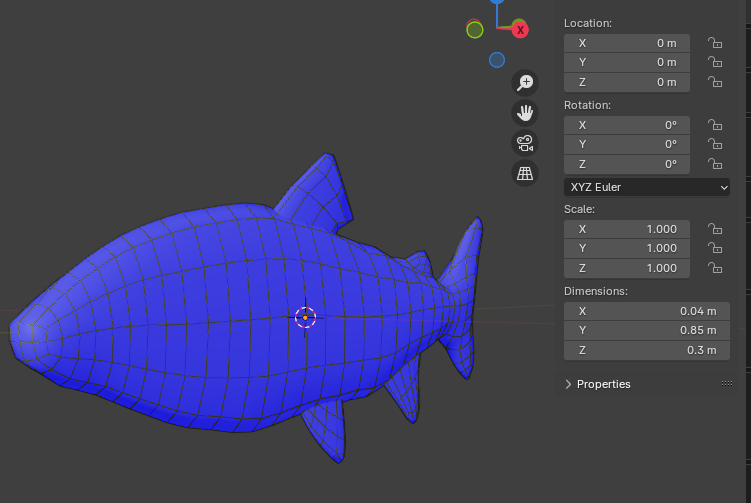Click the drag handle dots beside Properties
This screenshot has height=503, width=751.
tap(727, 384)
